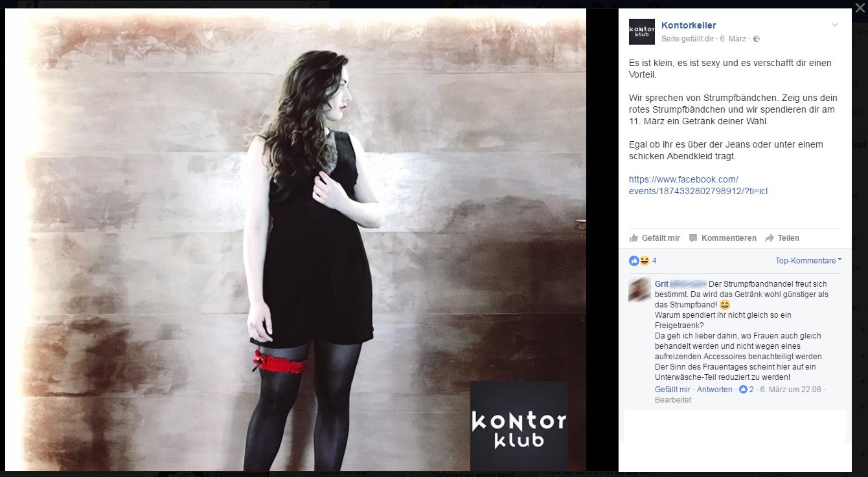Like Grit's comment via Gefällt mir
The width and height of the screenshot is (868, 477).
click(672, 390)
